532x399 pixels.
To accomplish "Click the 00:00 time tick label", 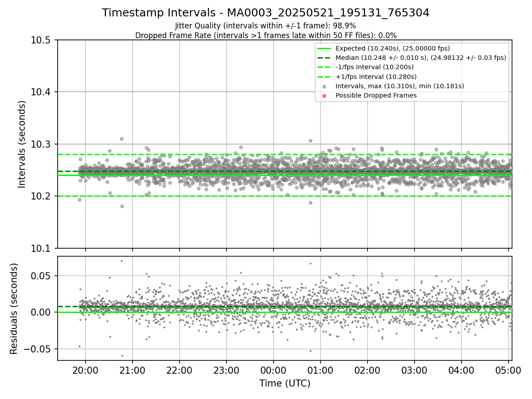I will point(274,370).
